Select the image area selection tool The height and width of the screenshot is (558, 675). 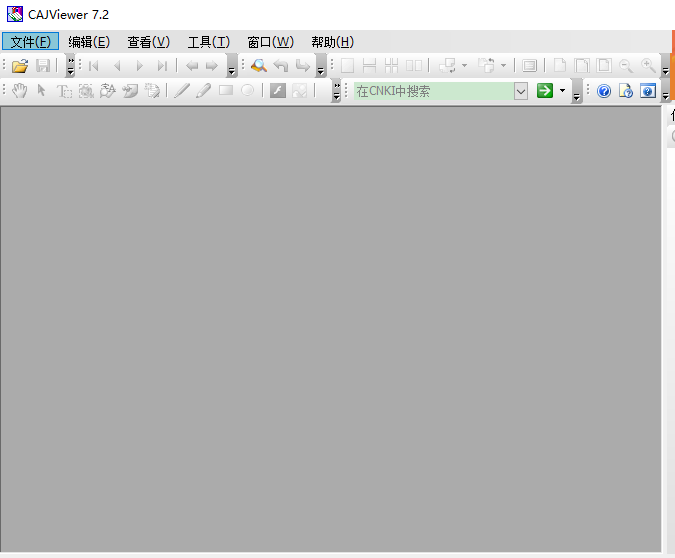click(86, 90)
